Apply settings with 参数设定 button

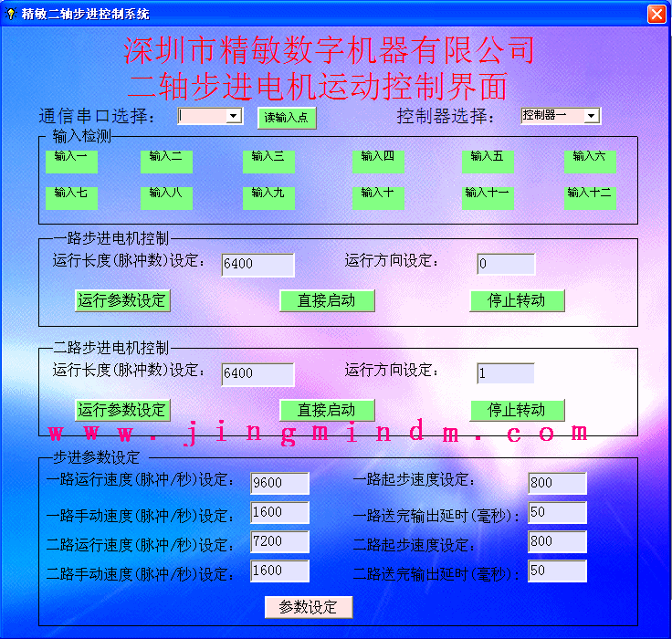coord(308,607)
